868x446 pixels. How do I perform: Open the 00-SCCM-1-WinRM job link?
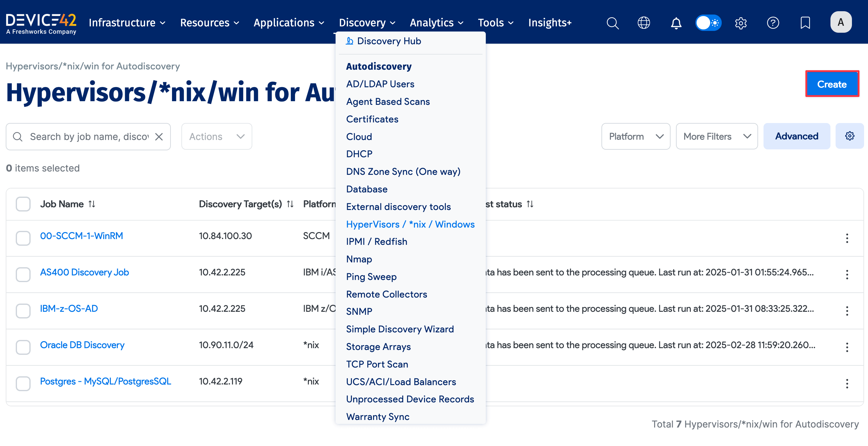click(x=81, y=236)
